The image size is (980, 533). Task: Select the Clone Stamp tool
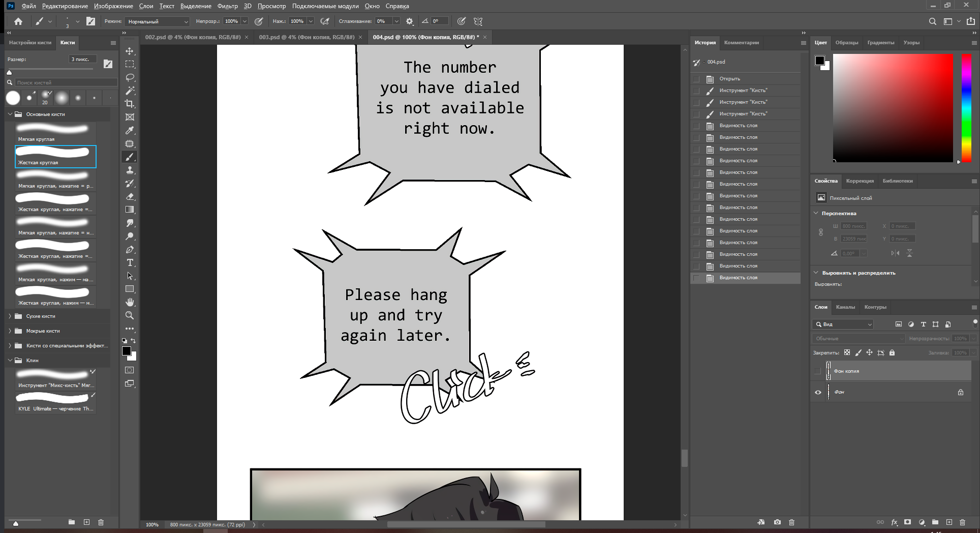(130, 170)
